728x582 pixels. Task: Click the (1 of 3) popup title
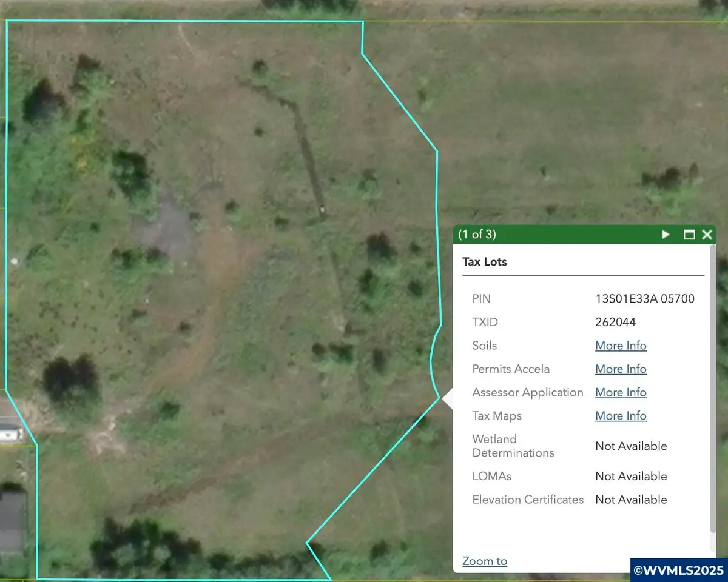[x=477, y=235]
